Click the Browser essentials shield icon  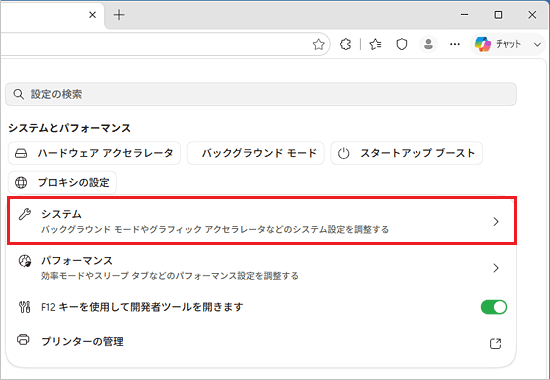click(x=402, y=44)
